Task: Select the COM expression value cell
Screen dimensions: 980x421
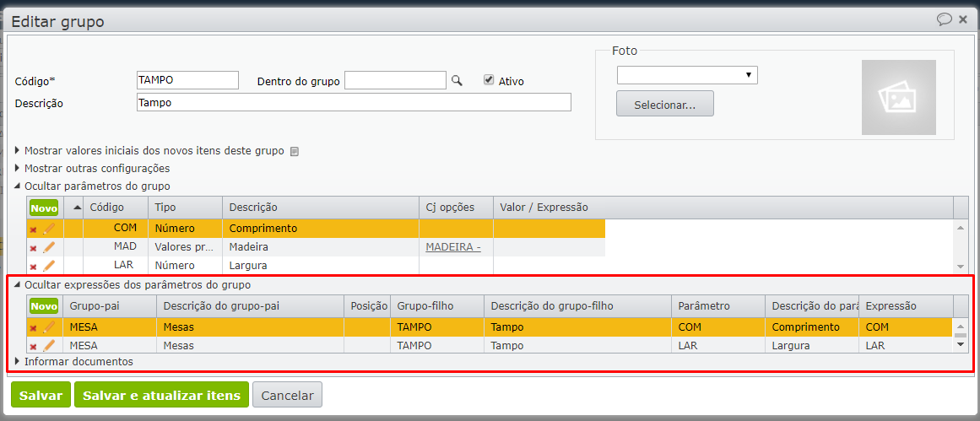Action: [x=906, y=327]
